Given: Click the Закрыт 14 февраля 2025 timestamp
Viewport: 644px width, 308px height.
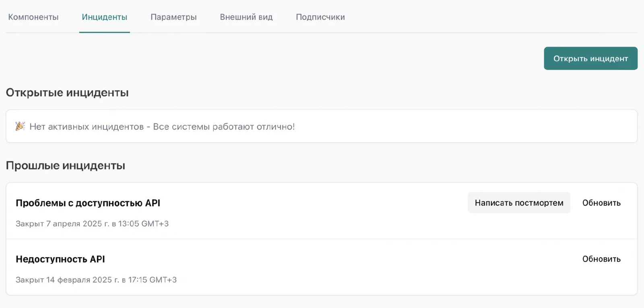Looking at the screenshot, I should coord(96,279).
